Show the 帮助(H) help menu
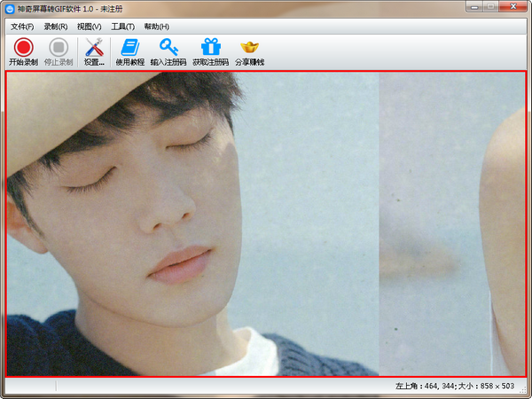The image size is (532, 399). point(157,27)
